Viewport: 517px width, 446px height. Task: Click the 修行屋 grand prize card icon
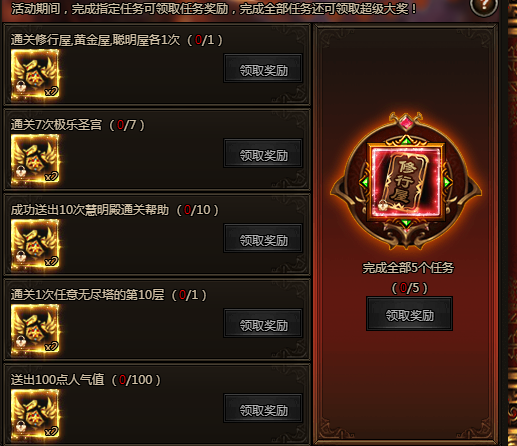[406, 182]
